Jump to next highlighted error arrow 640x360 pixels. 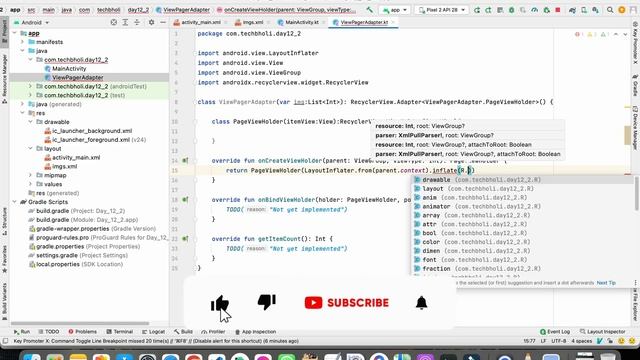625,34
